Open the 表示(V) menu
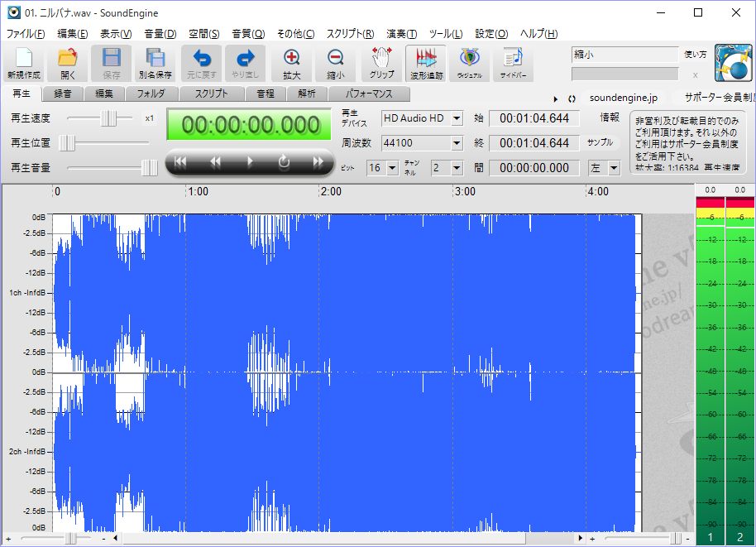 pos(116,34)
